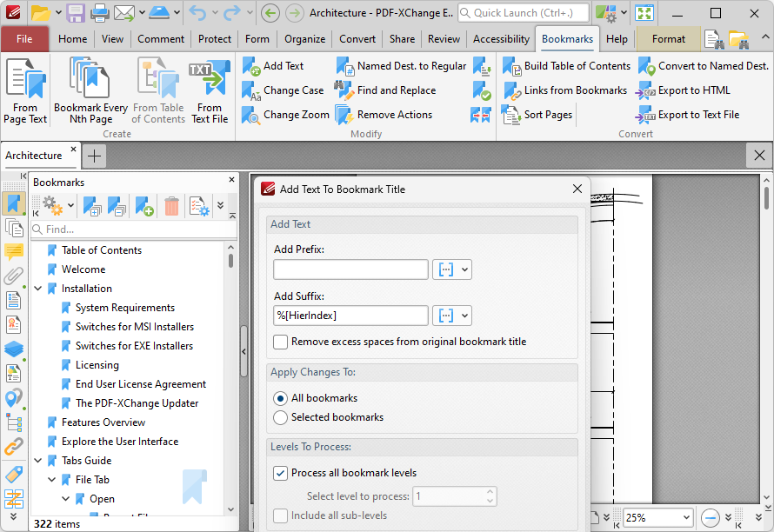
Task: Click the Print icon in title toolbar
Action: pyautogui.click(x=99, y=13)
